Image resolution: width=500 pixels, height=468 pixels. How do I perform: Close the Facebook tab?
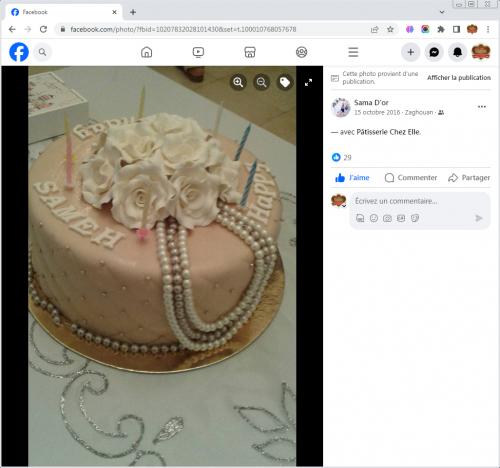(114, 12)
